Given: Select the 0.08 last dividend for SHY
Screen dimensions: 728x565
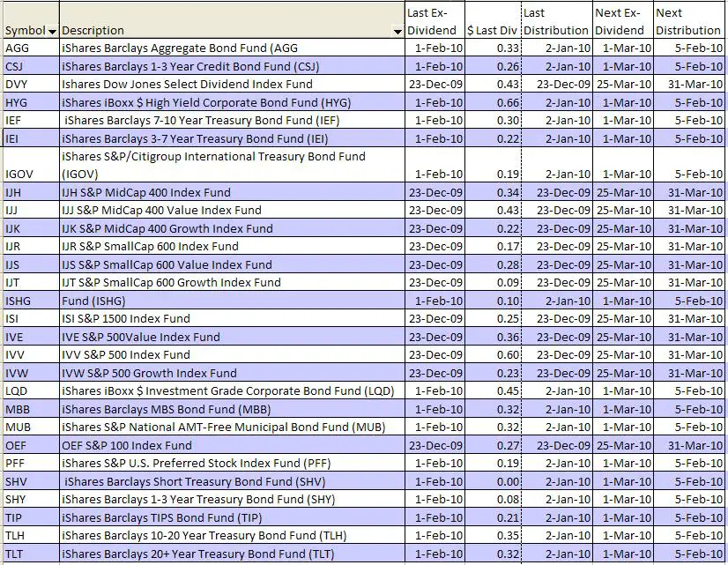Looking at the screenshot, I should (x=493, y=500).
